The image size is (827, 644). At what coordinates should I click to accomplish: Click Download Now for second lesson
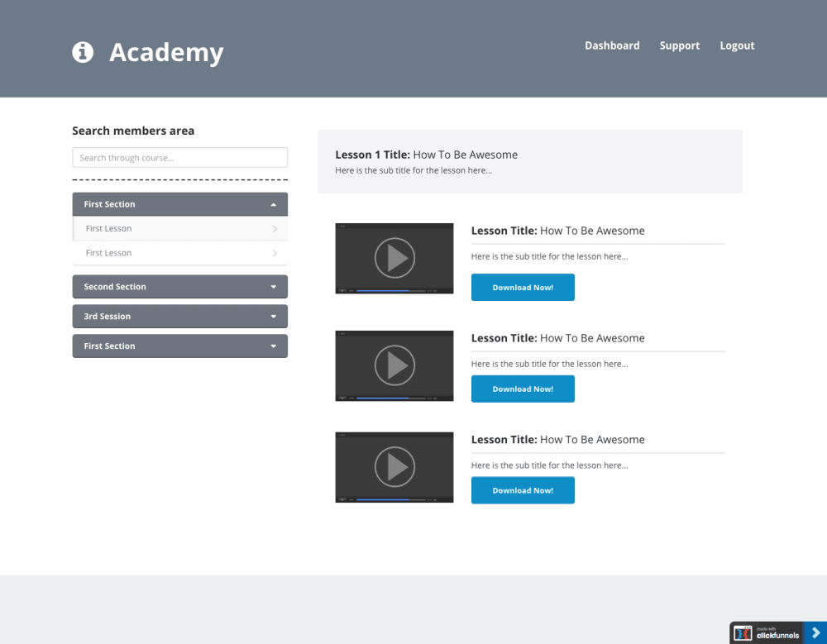523,389
